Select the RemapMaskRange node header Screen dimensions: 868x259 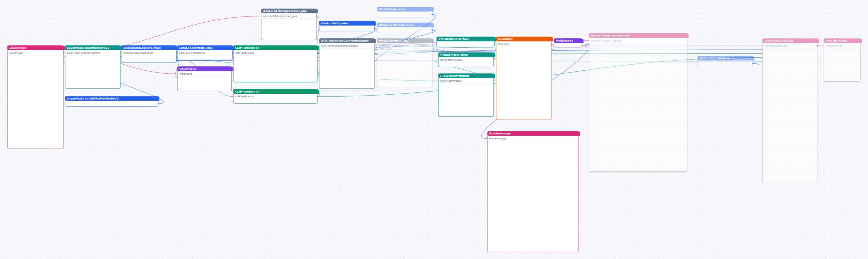[x=467, y=54]
